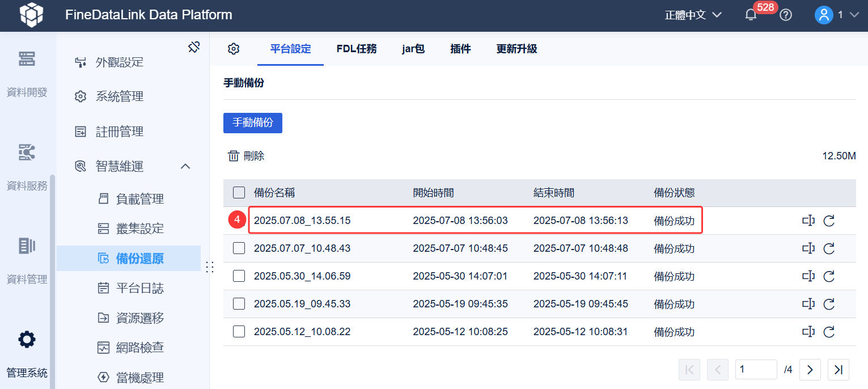This screenshot has width=868, height=389.
Task: Go to the next page of backups
Action: click(810, 370)
